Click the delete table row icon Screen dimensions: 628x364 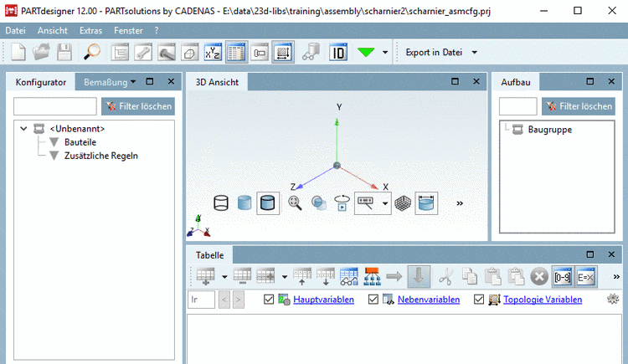click(x=242, y=276)
